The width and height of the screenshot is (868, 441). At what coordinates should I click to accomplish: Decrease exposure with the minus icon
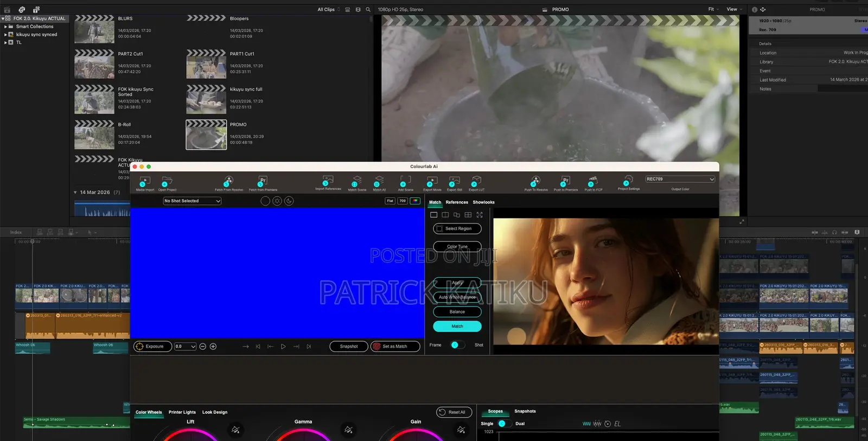[x=202, y=346]
